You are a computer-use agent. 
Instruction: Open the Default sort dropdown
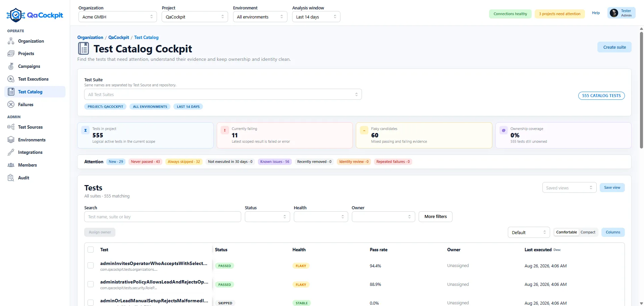point(529,232)
